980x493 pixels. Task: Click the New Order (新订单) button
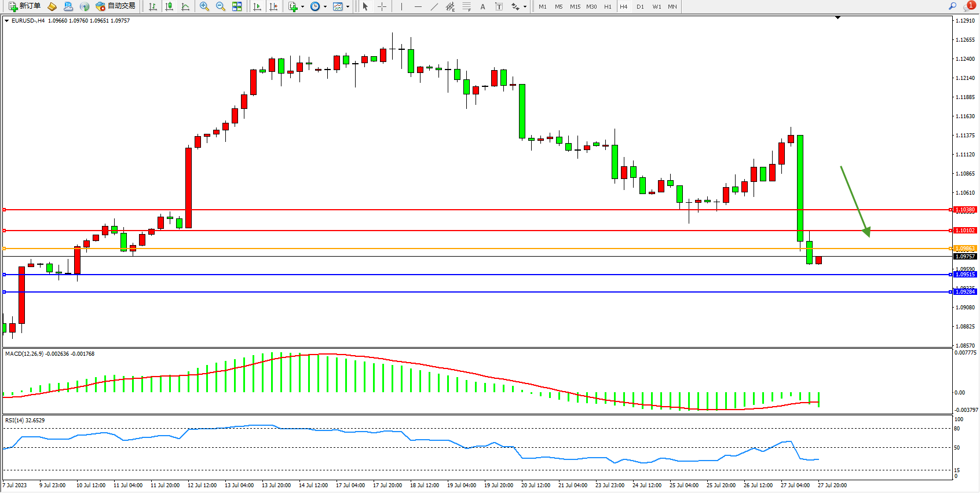click(x=24, y=6)
